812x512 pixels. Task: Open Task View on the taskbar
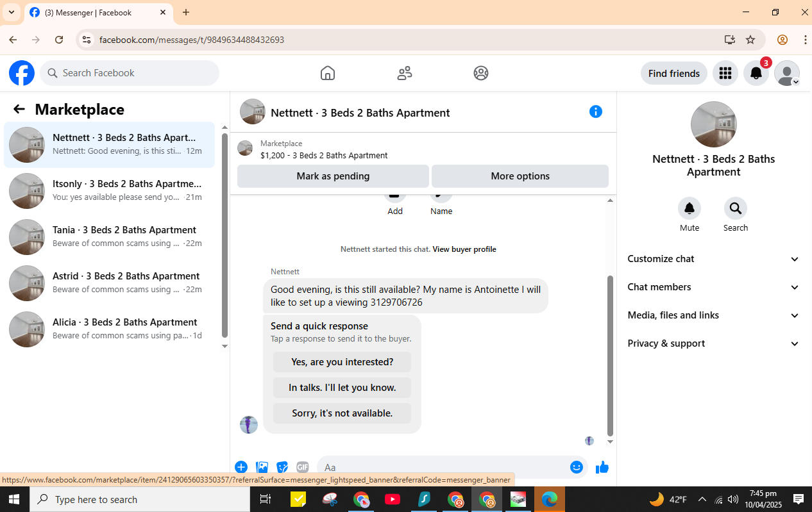coord(266,499)
